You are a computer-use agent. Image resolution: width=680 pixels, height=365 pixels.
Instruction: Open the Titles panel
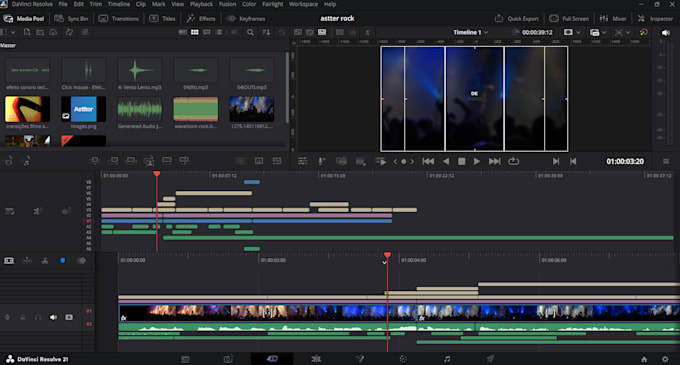point(163,19)
